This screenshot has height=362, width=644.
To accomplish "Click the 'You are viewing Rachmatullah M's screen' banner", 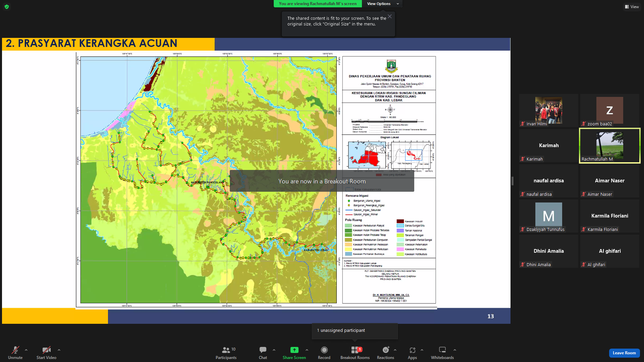I will [318, 4].
